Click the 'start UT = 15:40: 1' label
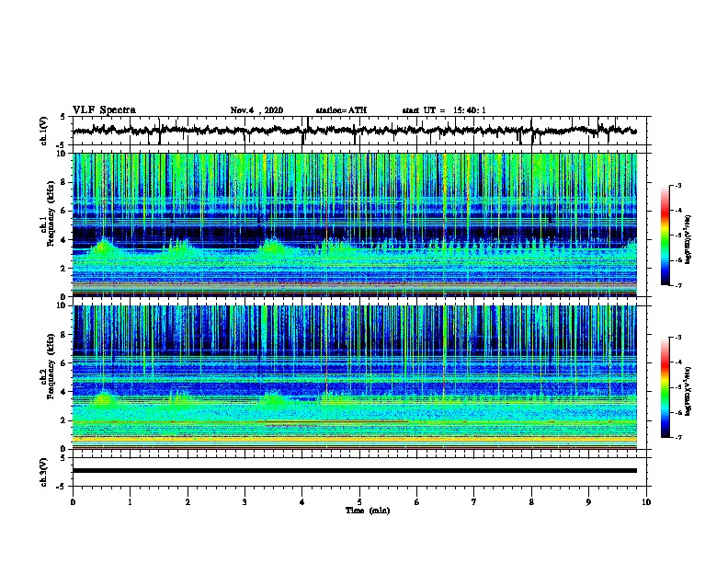728x563 pixels. coord(444,110)
